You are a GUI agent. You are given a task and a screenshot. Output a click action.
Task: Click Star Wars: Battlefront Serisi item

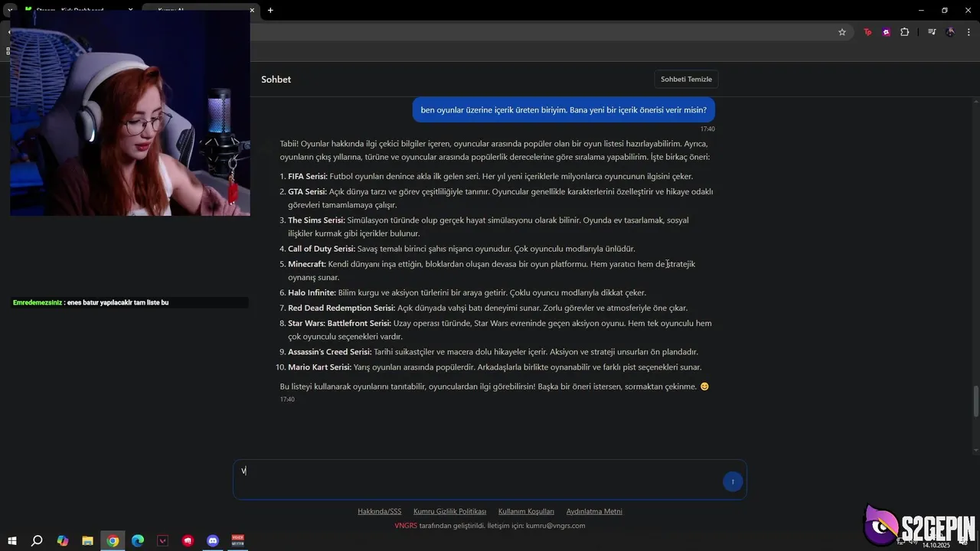click(x=500, y=330)
